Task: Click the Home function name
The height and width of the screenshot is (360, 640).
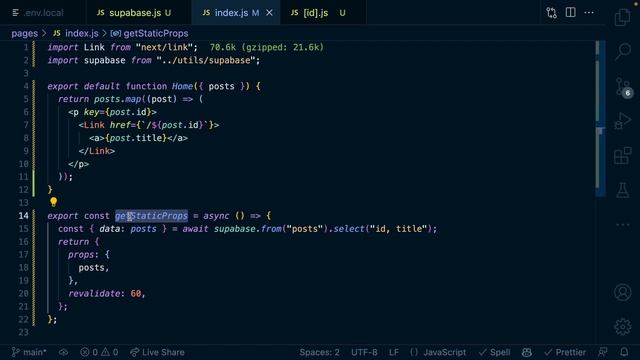Action: click(182, 86)
